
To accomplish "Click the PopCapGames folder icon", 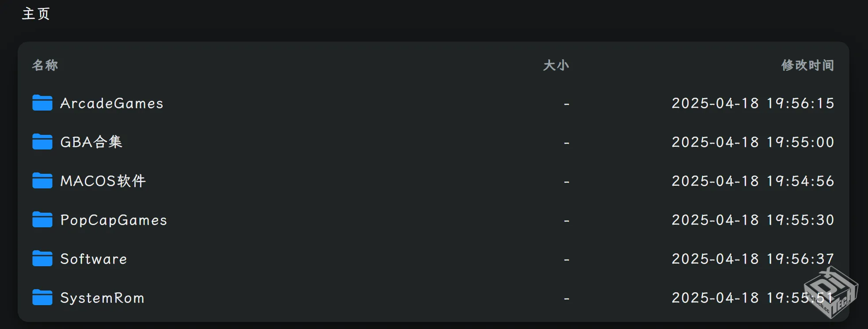I will coord(42,220).
